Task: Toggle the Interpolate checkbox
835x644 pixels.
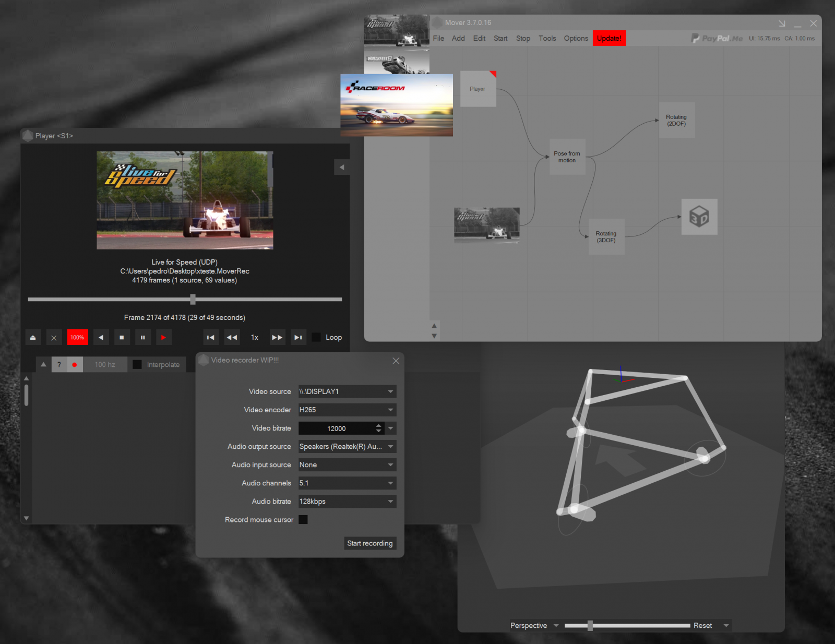Action: [x=137, y=365]
